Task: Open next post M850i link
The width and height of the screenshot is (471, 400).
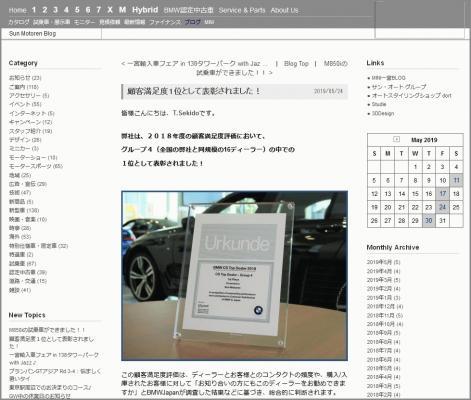Action: coord(272,68)
